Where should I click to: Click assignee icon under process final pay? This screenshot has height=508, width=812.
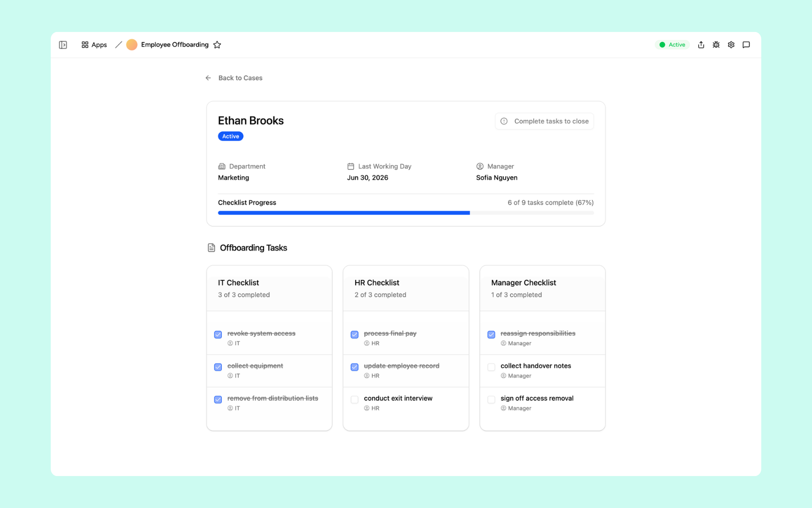(x=367, y=343)
